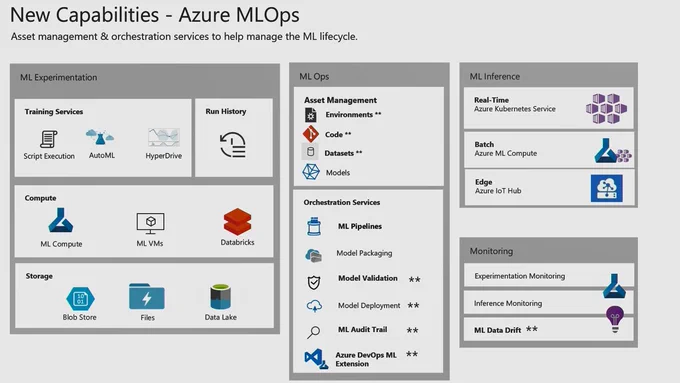Click the ML Pipelines jar icon
680x383 pixels.
point(314,226)
